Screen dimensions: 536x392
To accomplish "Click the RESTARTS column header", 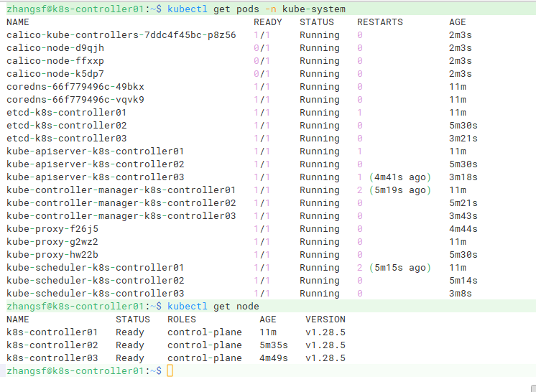I will (380, 22).
